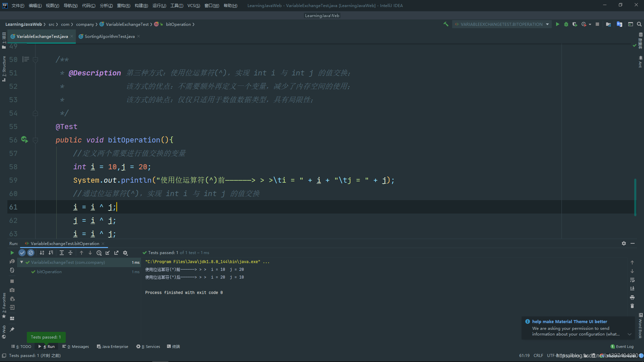Fold the Javadoc comment at line 50
The height and width of the screenshot is (362, 644).
click(x=35, y=60)
